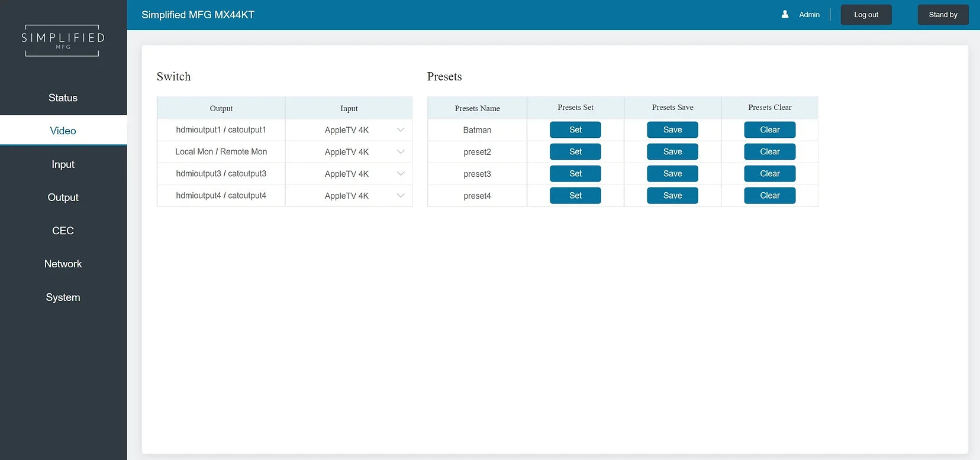Image resolution: width=980 pixels, height=460 pixels.
Task: Select the Video sidebar item
Action: pyautogui.click(x=63, y=131)
